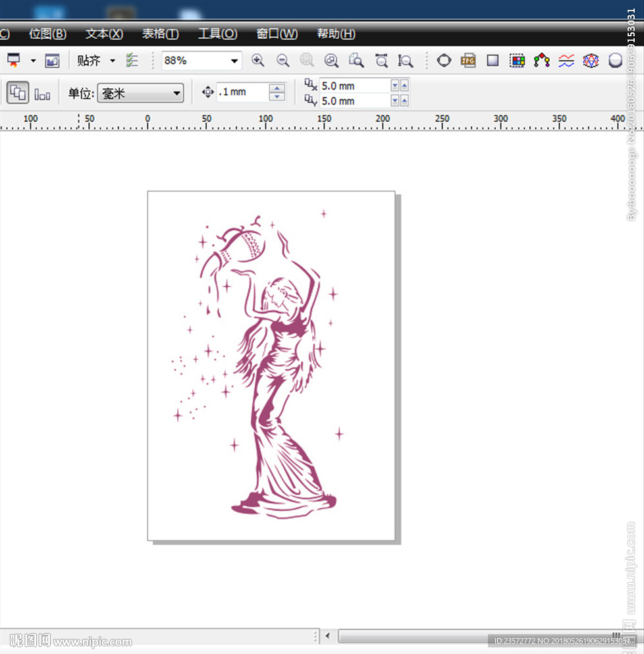
Task: Click the duplicate distance Y icon
Action: pyautogui.click(x=311, y=100)
